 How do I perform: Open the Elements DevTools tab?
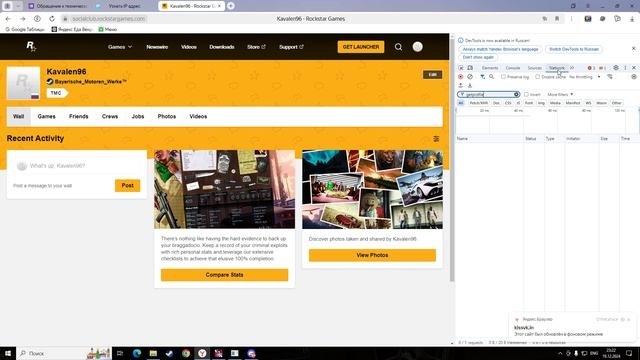(x=490, y=68)
